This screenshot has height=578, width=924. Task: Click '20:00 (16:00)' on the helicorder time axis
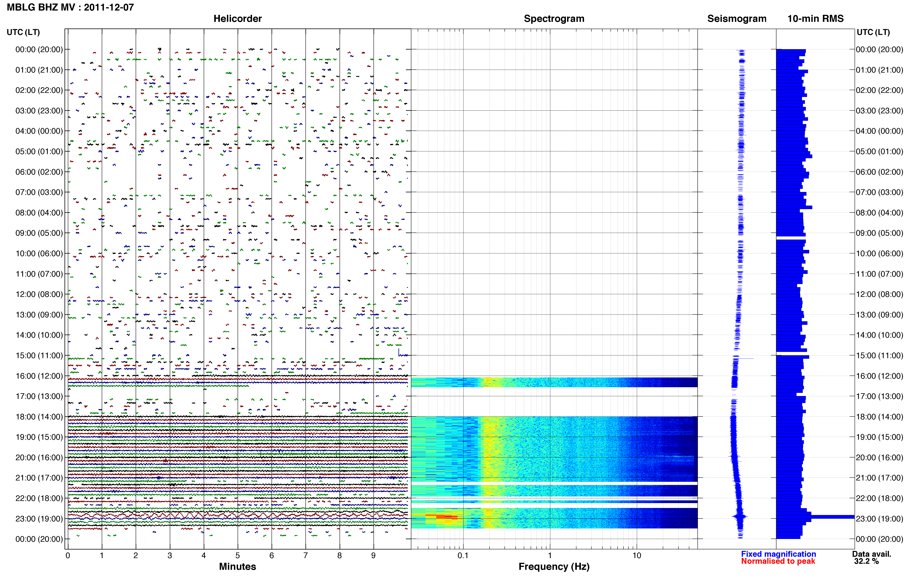coord(39,458)
